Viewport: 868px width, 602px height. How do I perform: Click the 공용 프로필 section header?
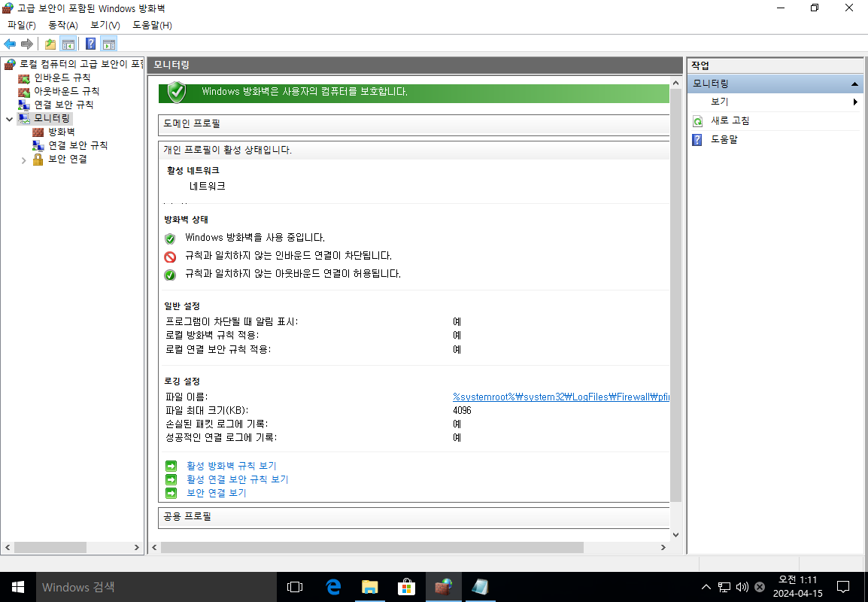414,517
